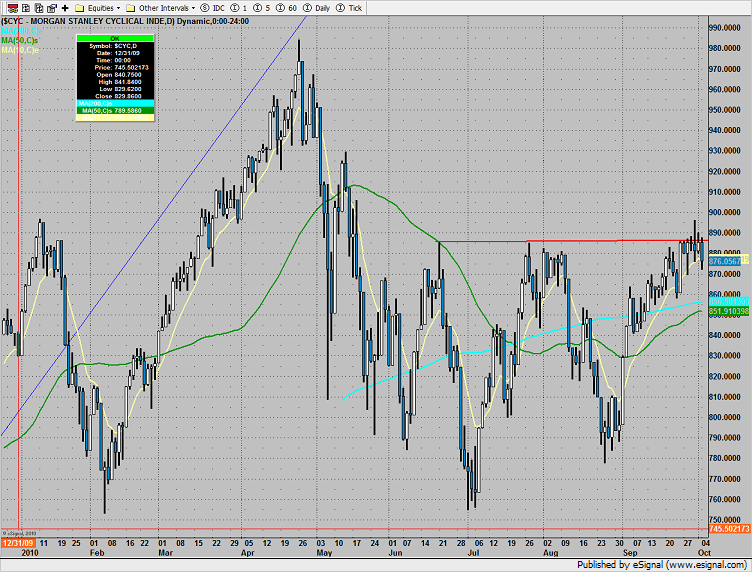Click the yellow MA(10,C)e row in cursor window
752x572 pixels.
(115, 117)
